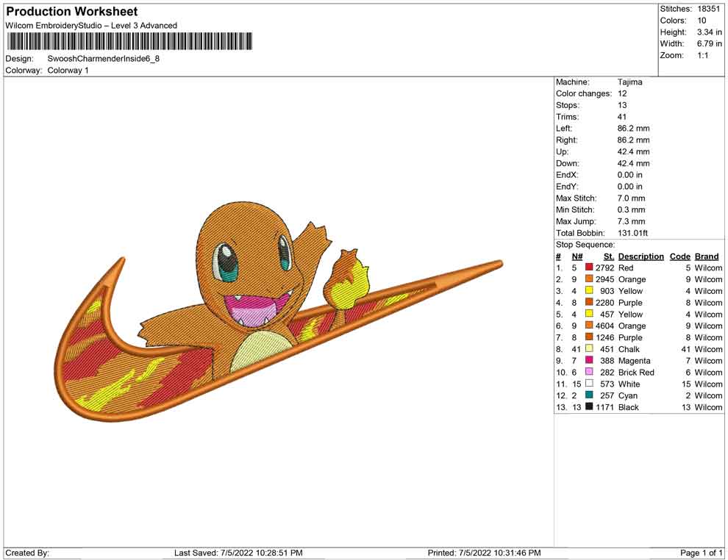The height and width of the screenshot is (560, 728).
Task: Click the 'Created By:' footer label
Action: [27, 553]
